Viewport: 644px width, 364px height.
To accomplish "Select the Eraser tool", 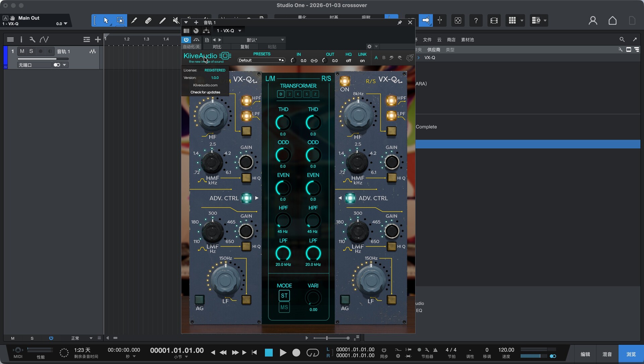I will [148, 20].
